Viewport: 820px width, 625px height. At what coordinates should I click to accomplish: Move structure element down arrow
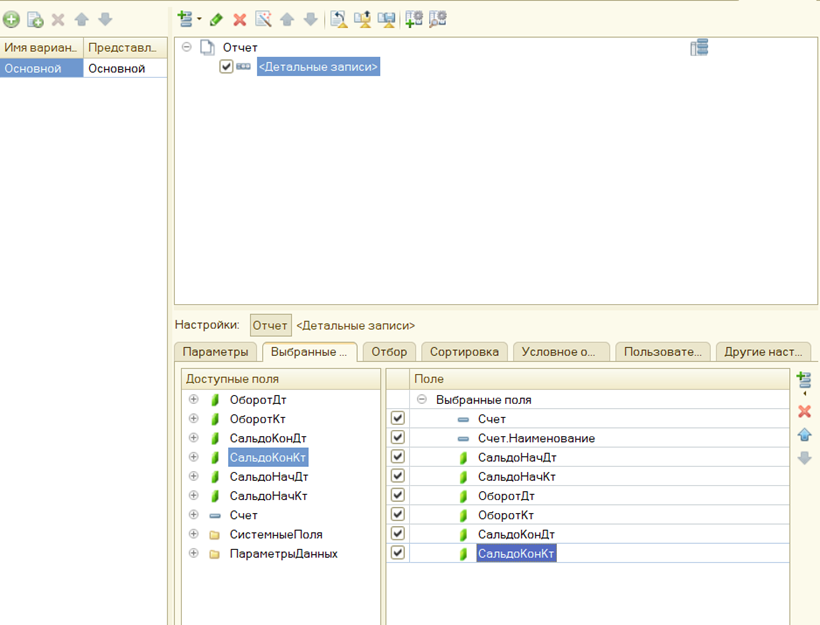(x=311, y=20)
